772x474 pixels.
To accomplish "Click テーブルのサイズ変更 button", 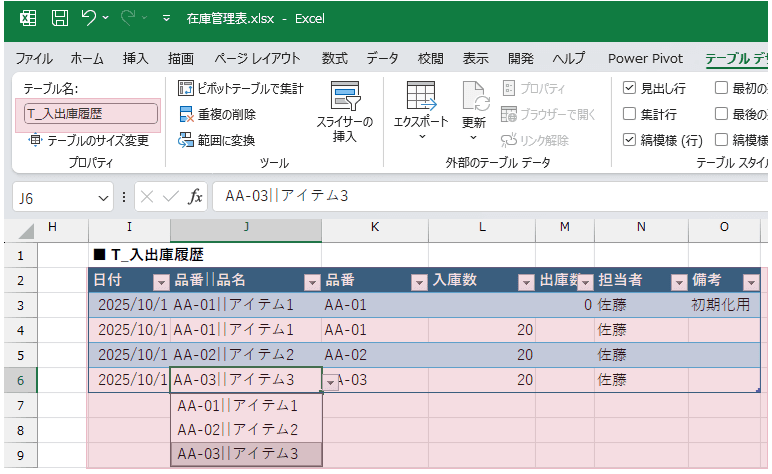I will pyautogui.click(x=89, y=141).
